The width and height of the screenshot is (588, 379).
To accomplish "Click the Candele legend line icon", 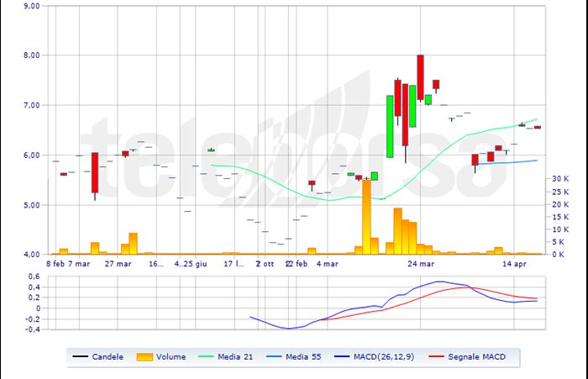I will (x=81, y=357).
